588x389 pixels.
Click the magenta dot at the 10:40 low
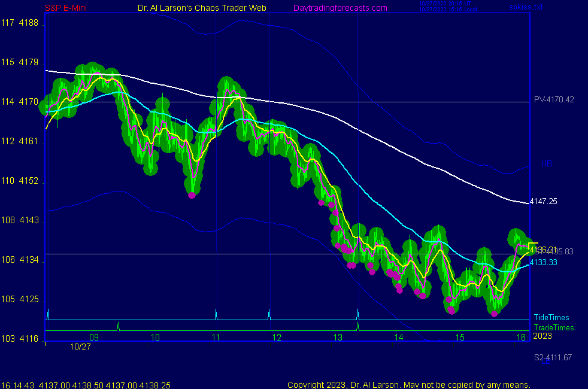coord(192,195)
